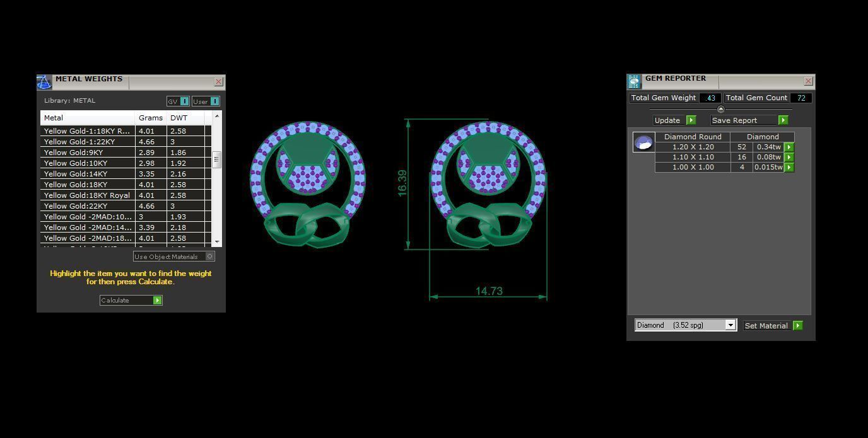Click the Grams column header
868x438 pixels.
[x=151, y=118]
